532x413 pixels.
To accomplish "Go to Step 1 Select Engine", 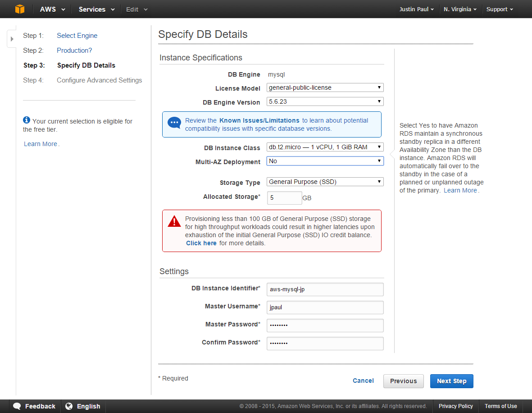I will click(77, 36).
